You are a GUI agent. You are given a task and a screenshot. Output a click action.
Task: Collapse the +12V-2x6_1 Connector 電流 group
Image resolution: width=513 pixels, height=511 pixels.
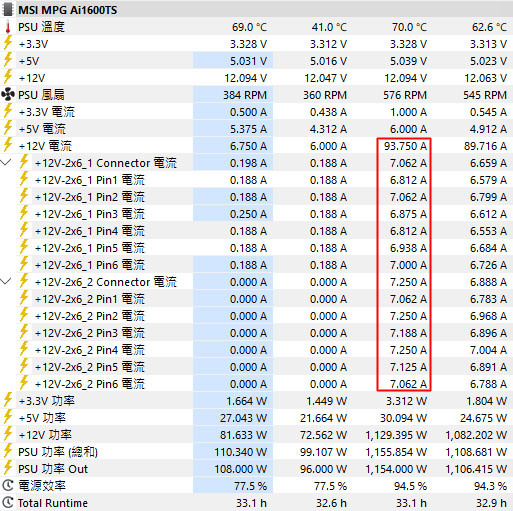point(6,163)
